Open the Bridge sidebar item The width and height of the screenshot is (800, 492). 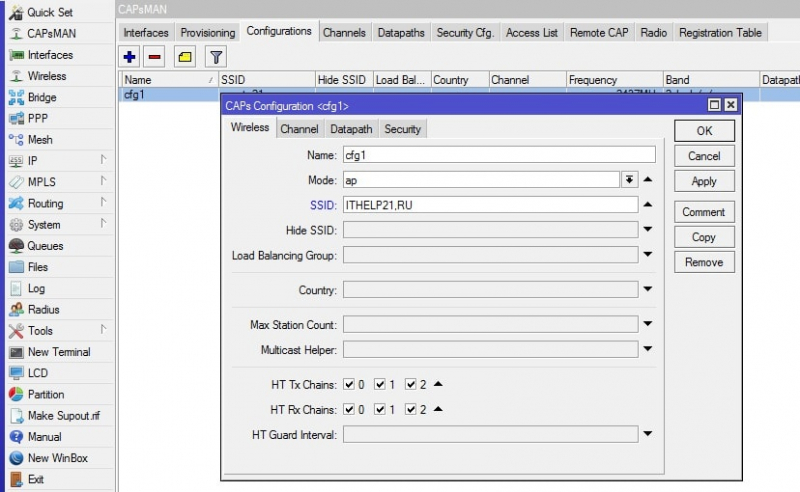pyautogui.click(x=42, y=98)
